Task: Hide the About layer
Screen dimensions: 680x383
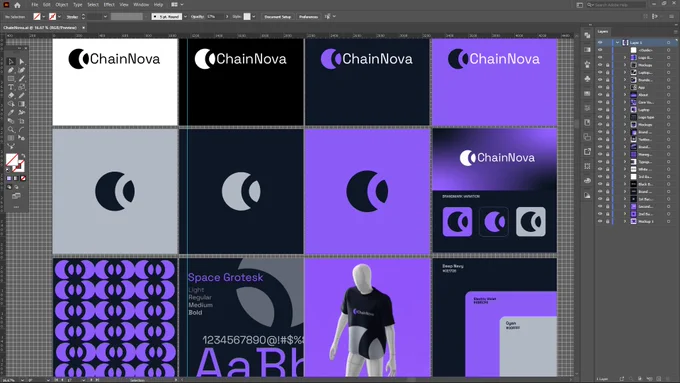Action: point(600,95)
